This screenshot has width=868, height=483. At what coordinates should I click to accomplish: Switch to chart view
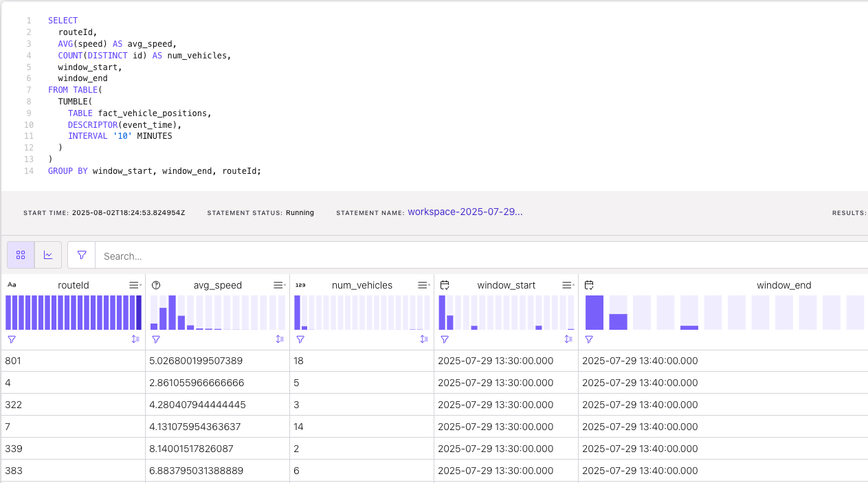click(48, 255)
